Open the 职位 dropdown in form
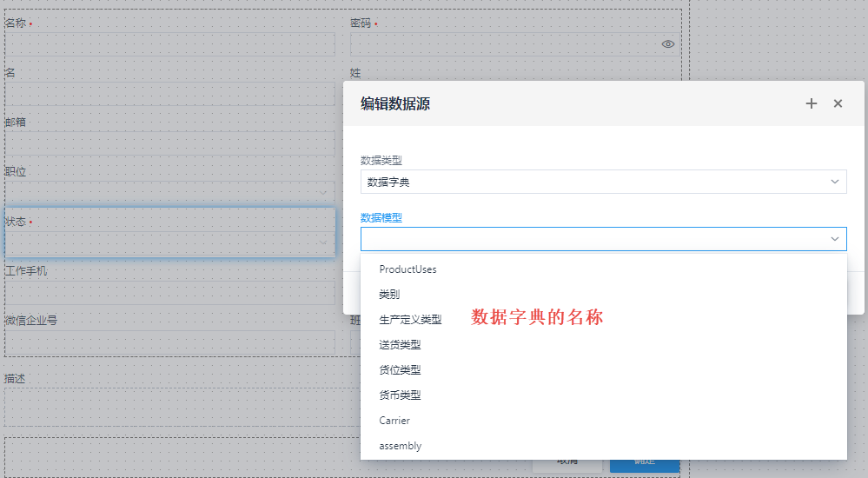The height and width of the screenshot is (478, 868). click(x=170, y=193)
